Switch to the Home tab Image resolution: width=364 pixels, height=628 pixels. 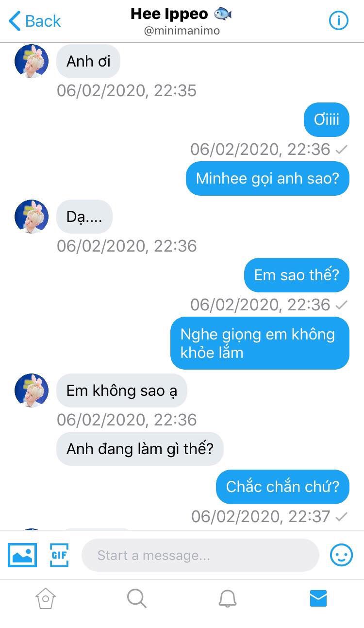tap(46, 598)
